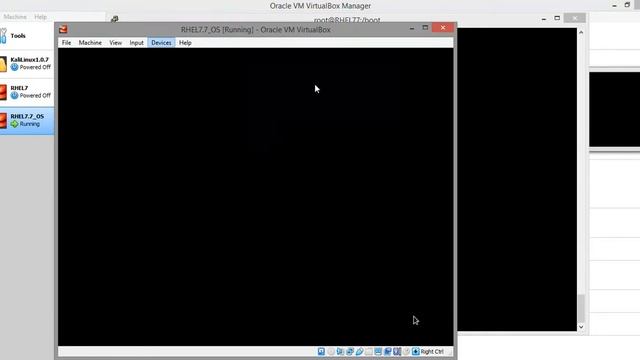Click scroll down arrow in terminal window
Viewport: 640px width, 360px height.
point(581,327)
